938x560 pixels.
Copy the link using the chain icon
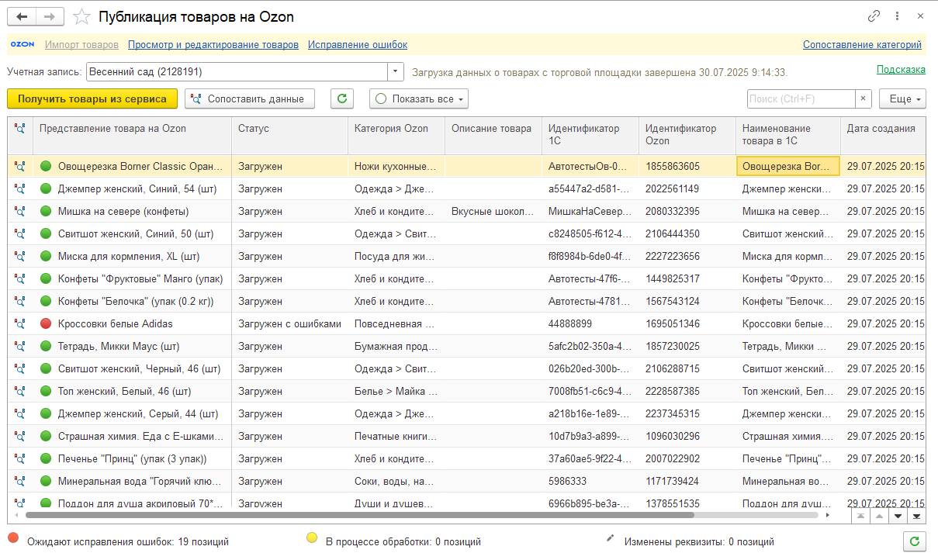[x=874, y=16]
